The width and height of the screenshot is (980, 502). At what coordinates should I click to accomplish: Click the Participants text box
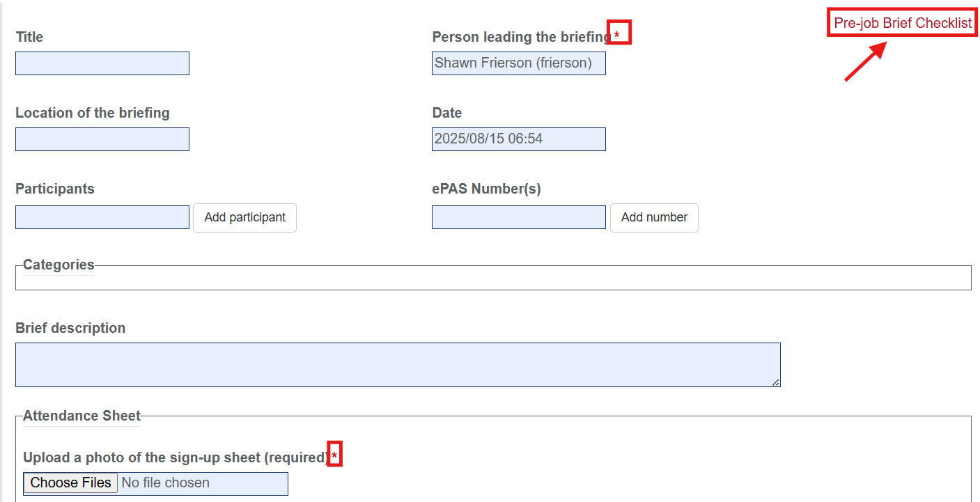pyautogui.click(x=102, y=217)
